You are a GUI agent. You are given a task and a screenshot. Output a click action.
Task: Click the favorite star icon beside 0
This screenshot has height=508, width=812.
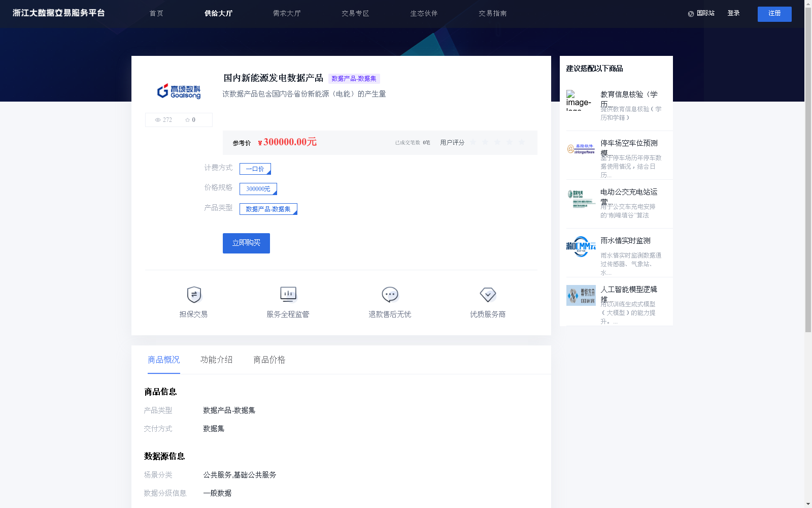click(187, 120)
